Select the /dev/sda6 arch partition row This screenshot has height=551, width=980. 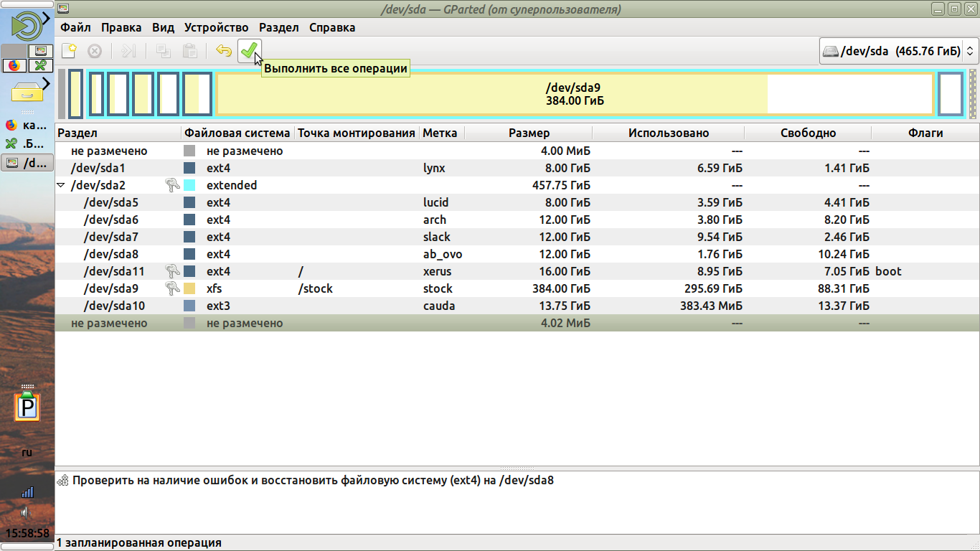(x=111, y=220)
